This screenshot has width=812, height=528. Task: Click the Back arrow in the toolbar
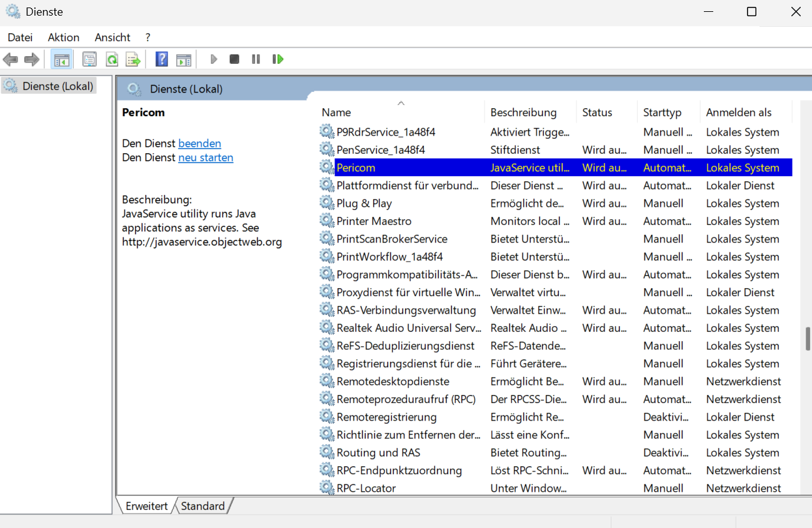[x=11, y=60]
